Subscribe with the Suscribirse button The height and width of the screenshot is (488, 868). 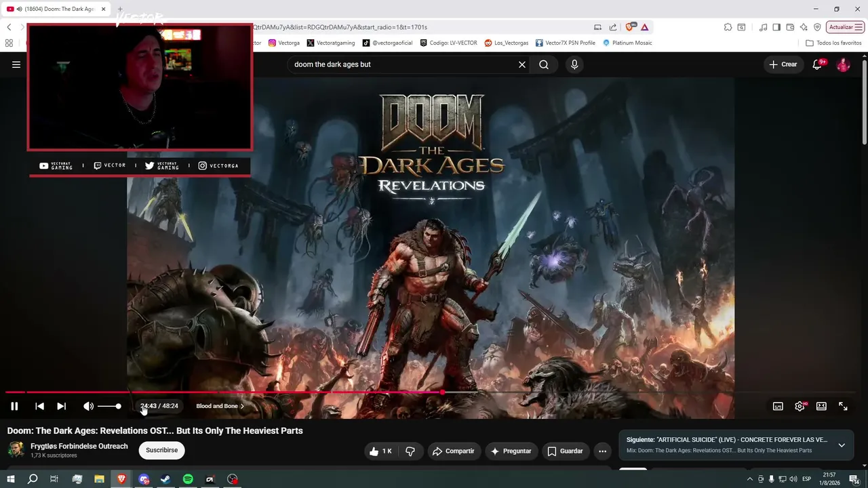161,450
